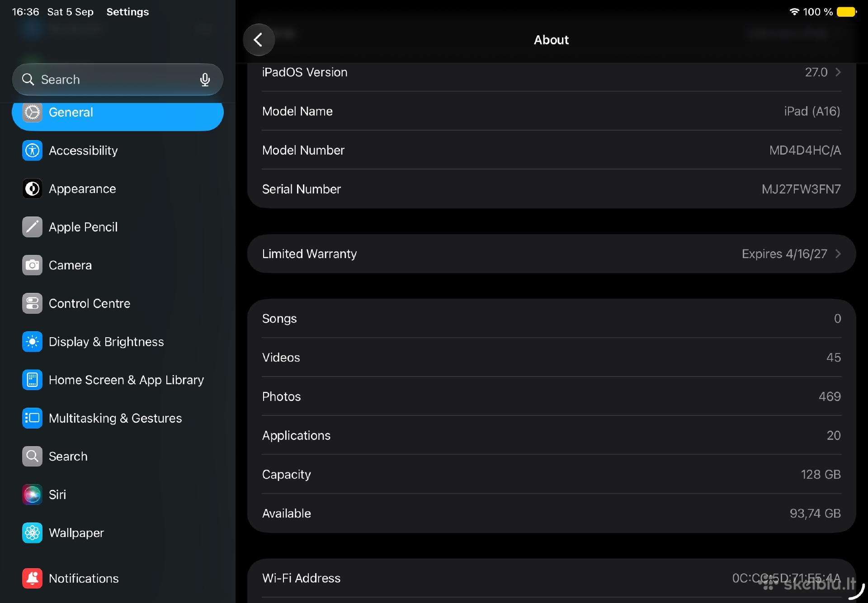Open Control Centre settings

click(x=118, y=303)
